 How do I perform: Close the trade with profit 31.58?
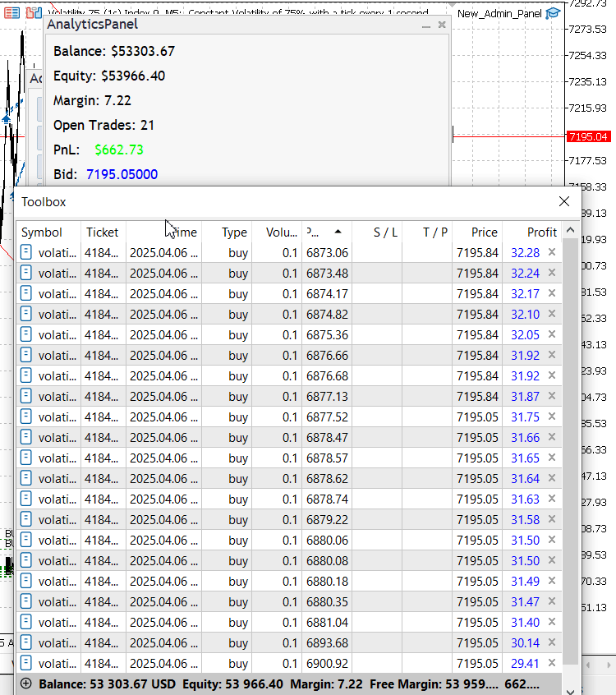(x=552, y=519)
